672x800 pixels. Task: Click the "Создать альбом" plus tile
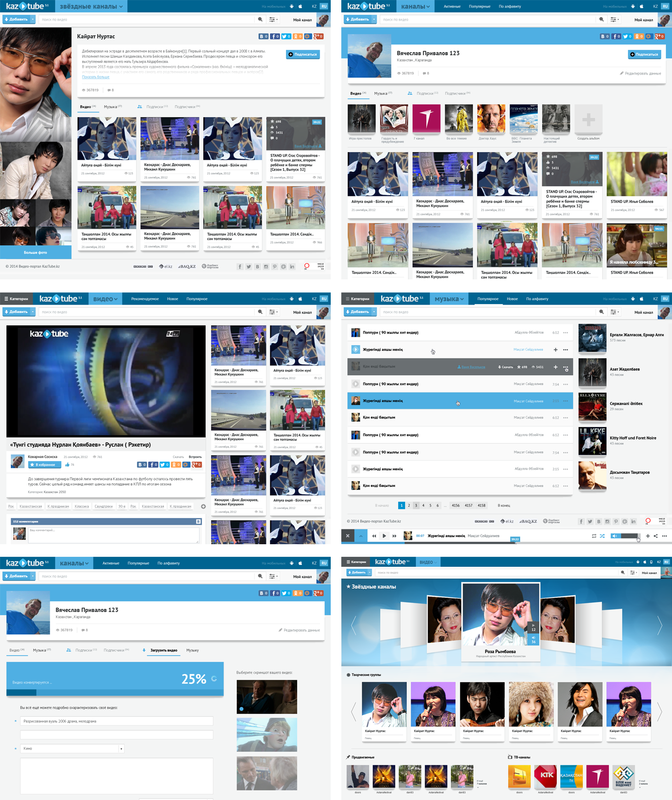click(x=588, y=120)
